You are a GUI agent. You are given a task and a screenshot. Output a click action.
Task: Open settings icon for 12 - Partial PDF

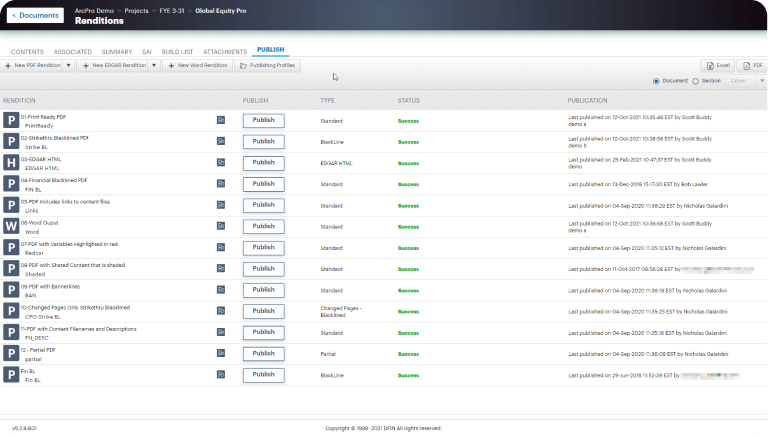[221, 353]
